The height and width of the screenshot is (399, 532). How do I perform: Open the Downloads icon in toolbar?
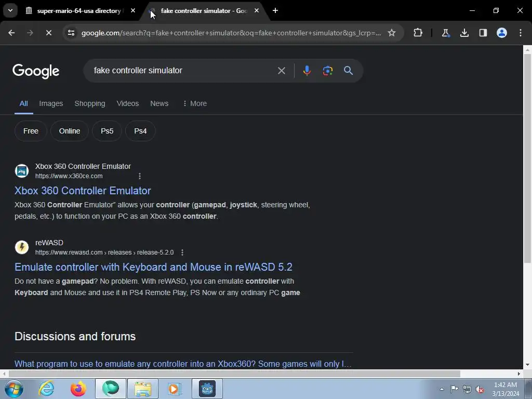464,33
